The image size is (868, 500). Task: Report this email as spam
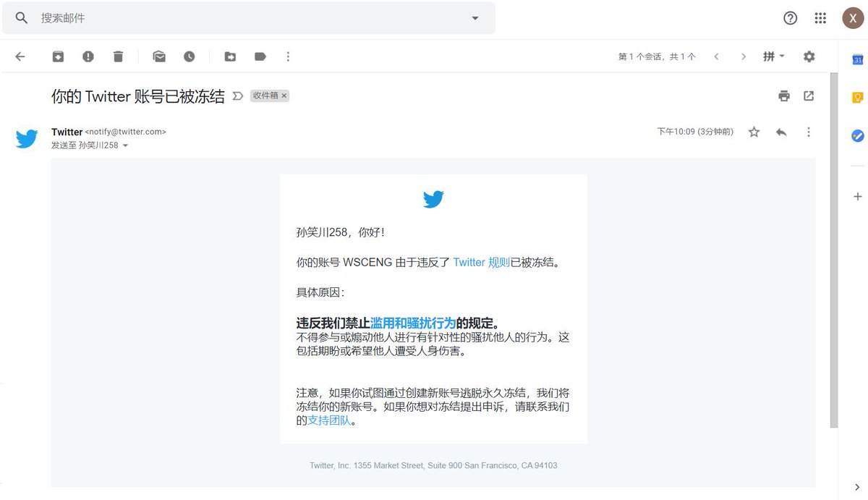[88, 56]
